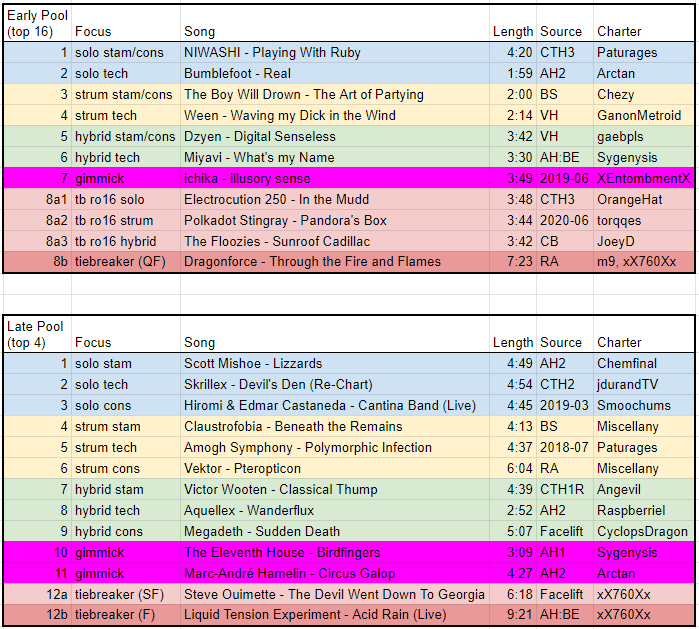This screenshot has height=629, width=699.
Task: Select 'The Boy Will Drown - The Art of Partying'
Action: click(335, 95)
